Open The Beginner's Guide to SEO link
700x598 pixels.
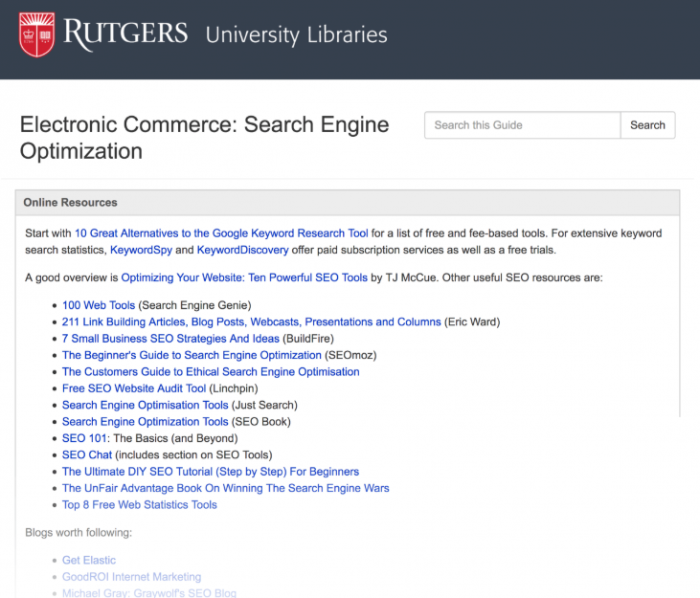192,355
